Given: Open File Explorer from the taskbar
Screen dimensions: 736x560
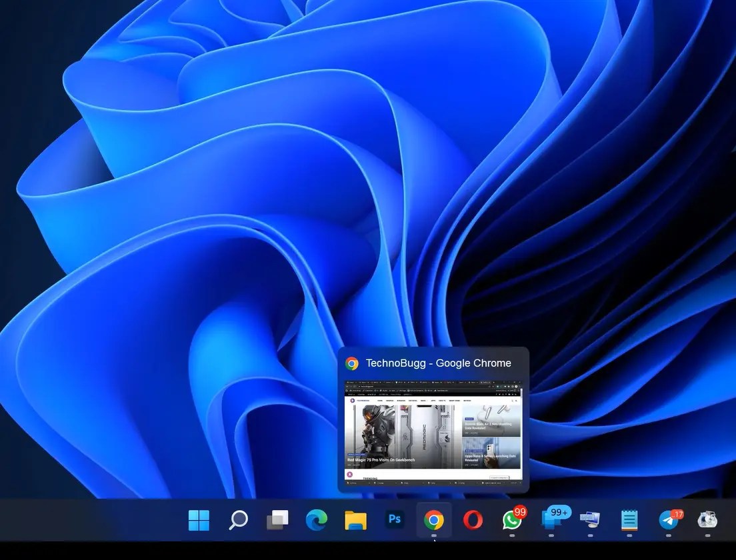Looking at the screenshot, I should (x=355, y=520).
